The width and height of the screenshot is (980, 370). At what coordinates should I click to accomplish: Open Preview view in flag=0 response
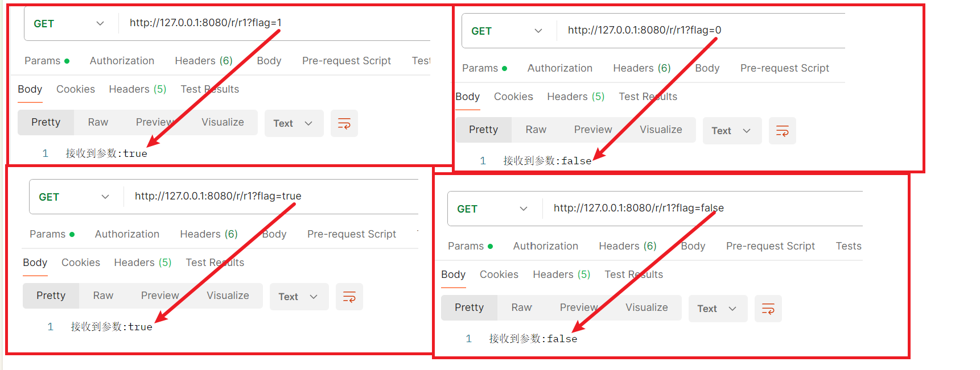[593, 130]
